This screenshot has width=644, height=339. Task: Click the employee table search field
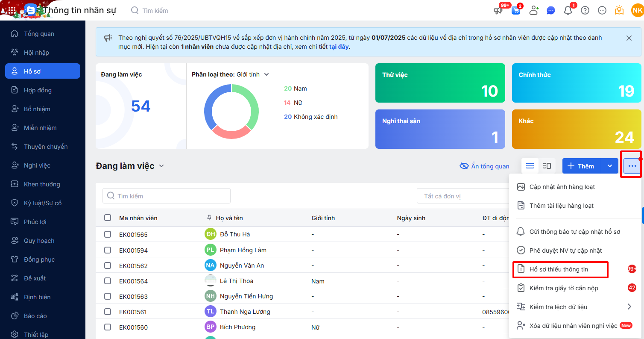tap(167, 196)
